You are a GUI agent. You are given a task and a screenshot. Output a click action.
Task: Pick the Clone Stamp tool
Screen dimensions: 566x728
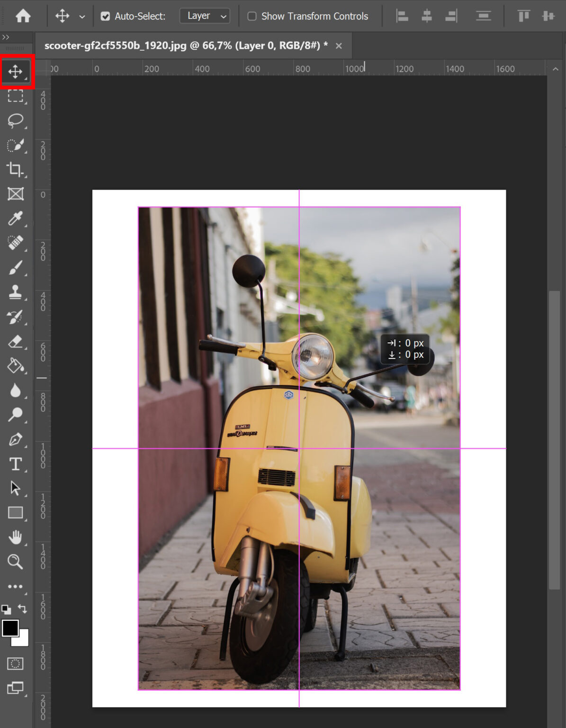(16, 293)
